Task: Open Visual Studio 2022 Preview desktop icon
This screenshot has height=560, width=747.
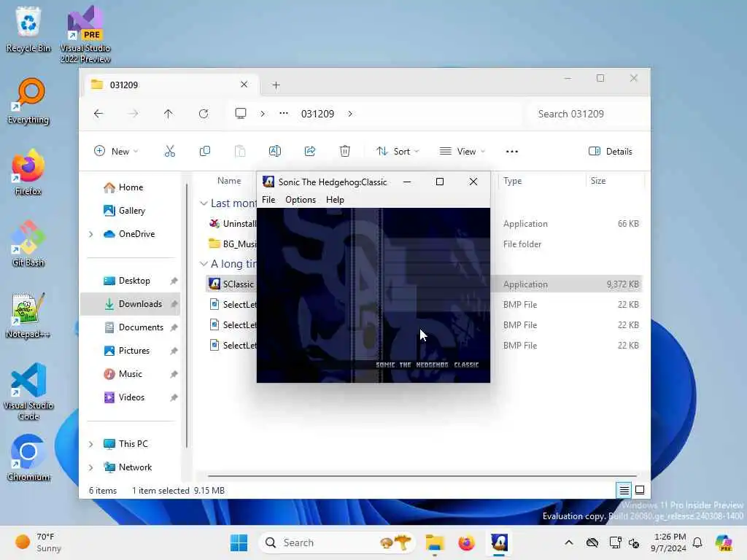Action: 85,34
